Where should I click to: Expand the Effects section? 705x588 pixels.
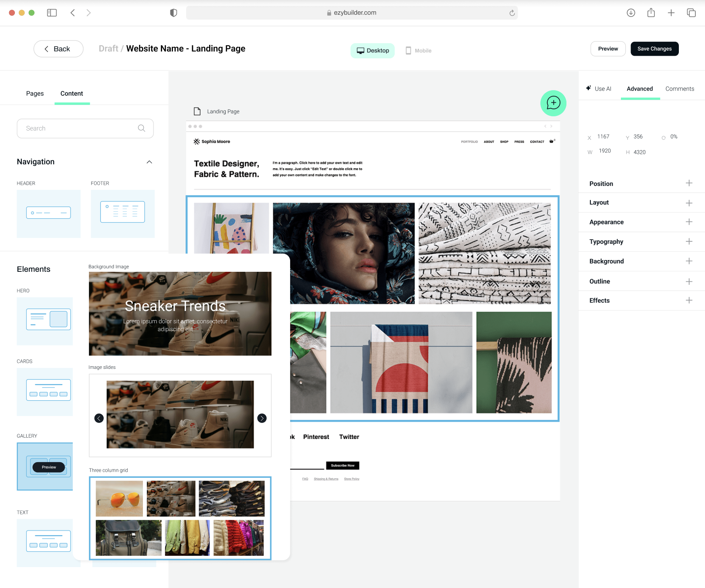[689, 300]
